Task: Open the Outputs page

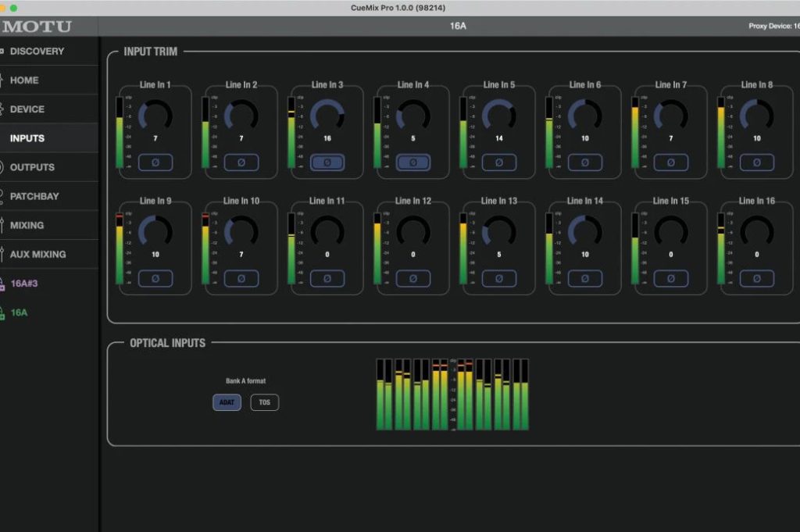Action: pos(32,167)
